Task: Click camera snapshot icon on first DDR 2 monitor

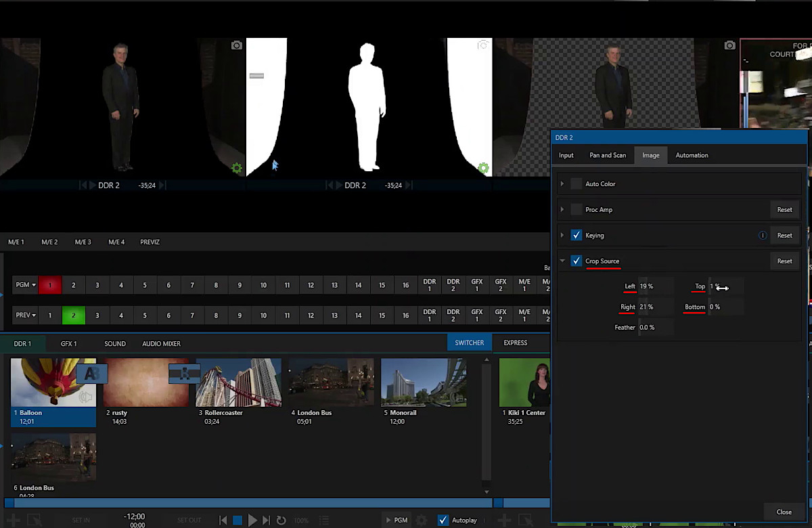Action: pos(236,45)
